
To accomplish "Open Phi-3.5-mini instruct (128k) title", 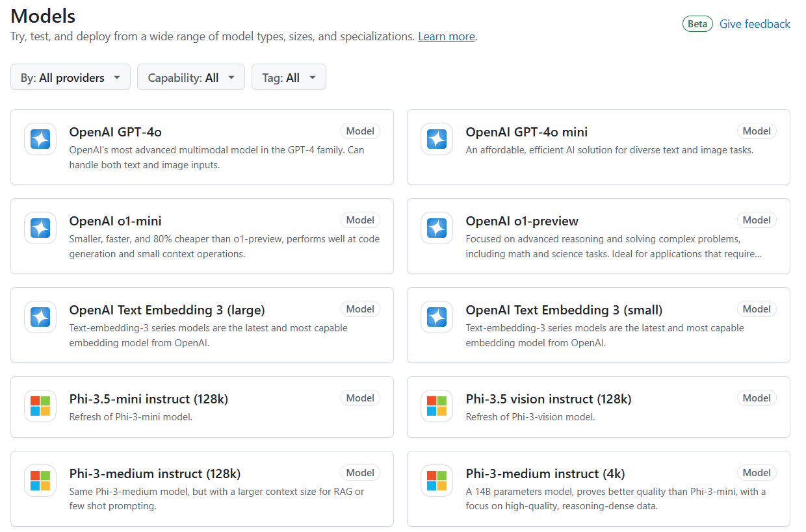I will [x=149, y=399].
